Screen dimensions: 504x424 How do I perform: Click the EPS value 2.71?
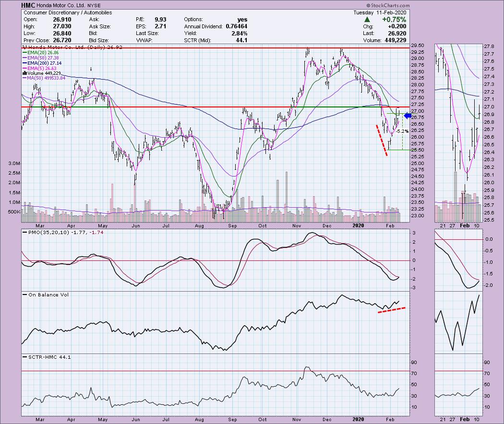pyautogui.click(x=160, y=26)
